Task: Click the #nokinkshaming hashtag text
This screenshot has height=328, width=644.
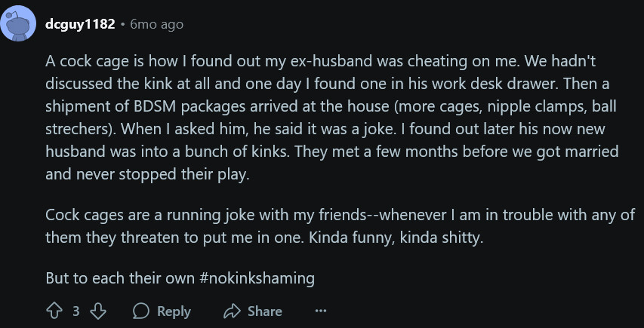Action: (x=257, y=277)
